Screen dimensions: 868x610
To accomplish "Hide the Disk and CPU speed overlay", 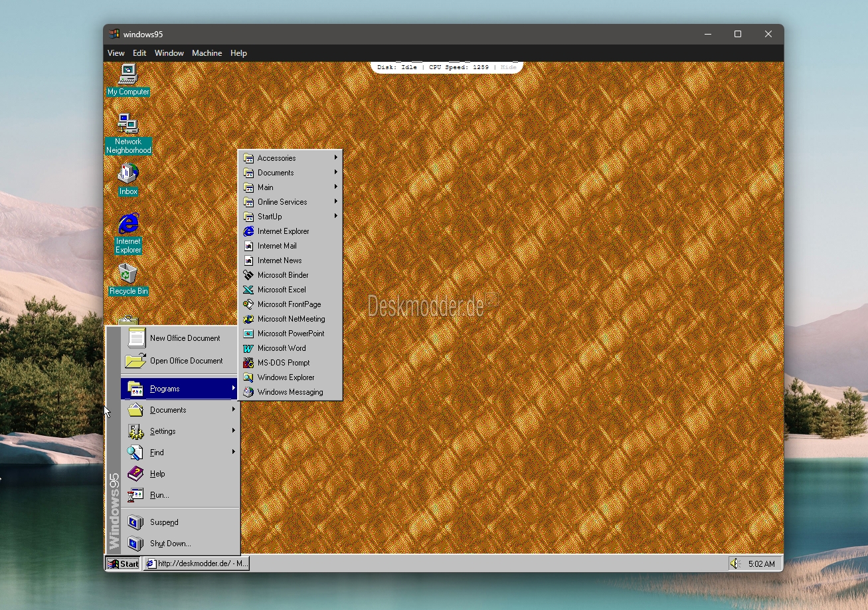I will click(509, 67).
